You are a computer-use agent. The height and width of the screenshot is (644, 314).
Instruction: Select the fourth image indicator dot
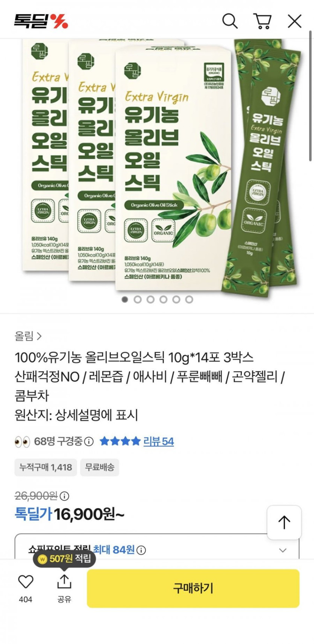tap(163, 299)
